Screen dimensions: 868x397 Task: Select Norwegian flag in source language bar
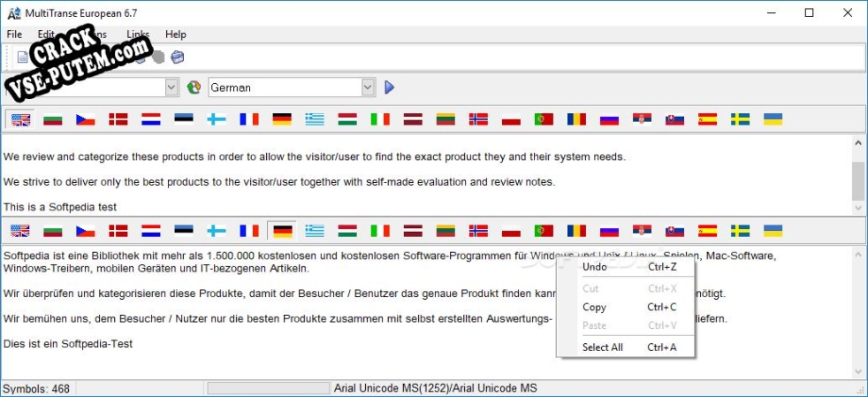point(478,119)
